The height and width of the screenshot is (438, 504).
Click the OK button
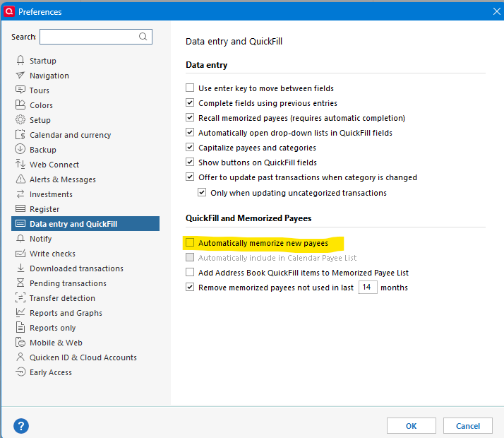tap(411, 426)
